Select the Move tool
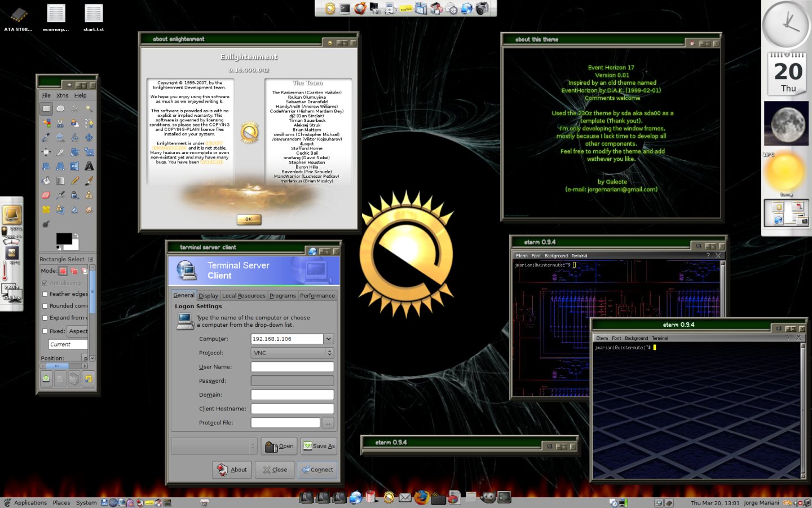 click(89, 137)
